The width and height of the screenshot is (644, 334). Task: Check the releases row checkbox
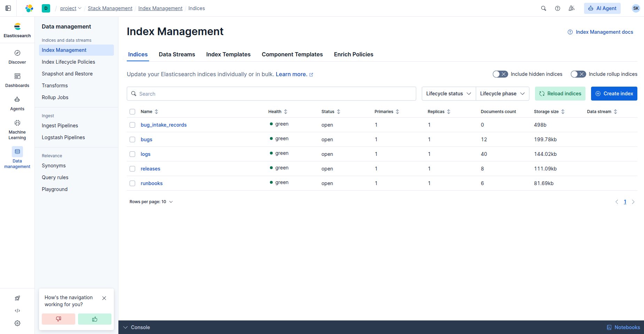[x=132, y=169]
